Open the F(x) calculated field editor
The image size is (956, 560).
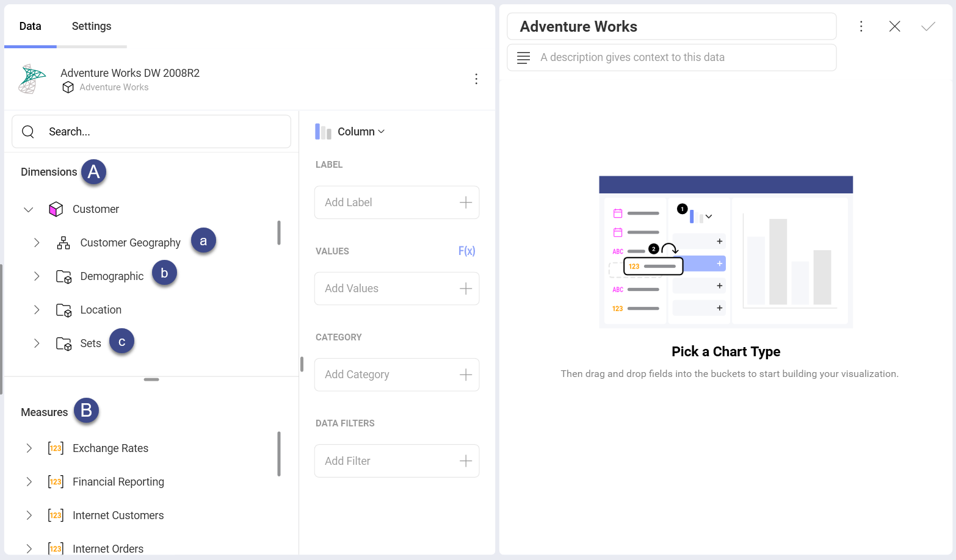[467, 251]
